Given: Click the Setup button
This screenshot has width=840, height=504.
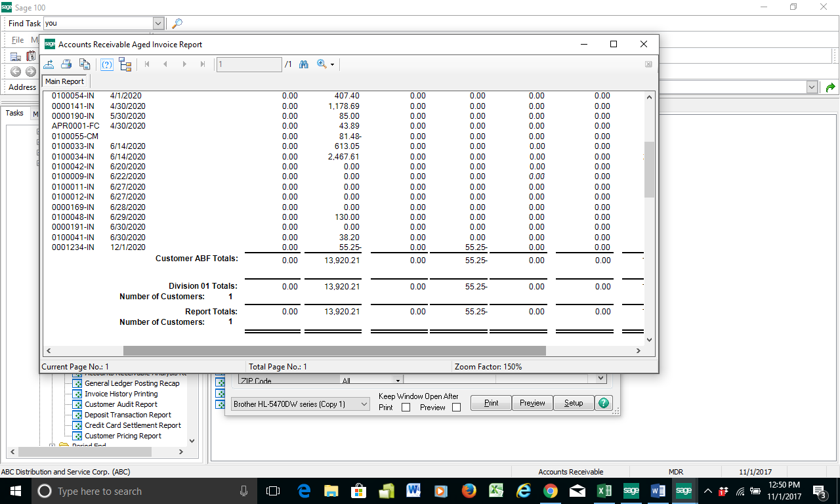Looking at the screenshot, I should coord(573,403).
